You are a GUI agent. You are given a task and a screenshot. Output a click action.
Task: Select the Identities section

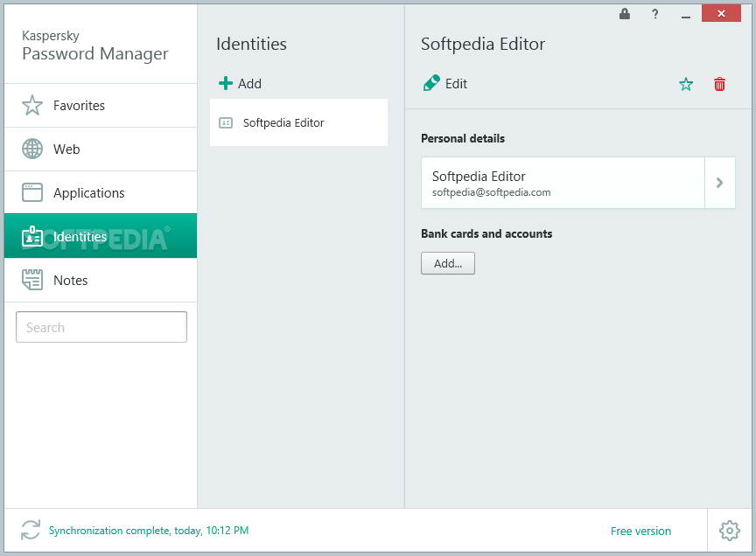click(101, 236)
